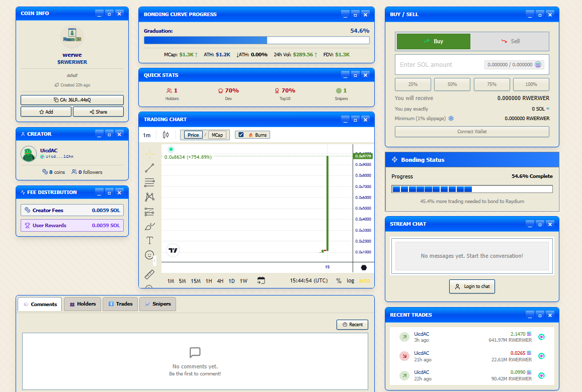Open the Snipers tab

coord(157,304)
